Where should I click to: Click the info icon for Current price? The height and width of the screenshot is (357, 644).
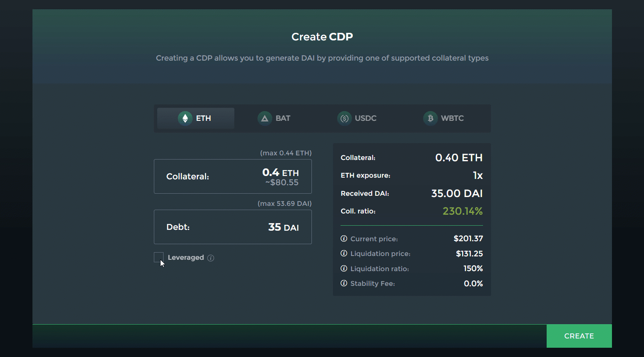coord(344,239)
